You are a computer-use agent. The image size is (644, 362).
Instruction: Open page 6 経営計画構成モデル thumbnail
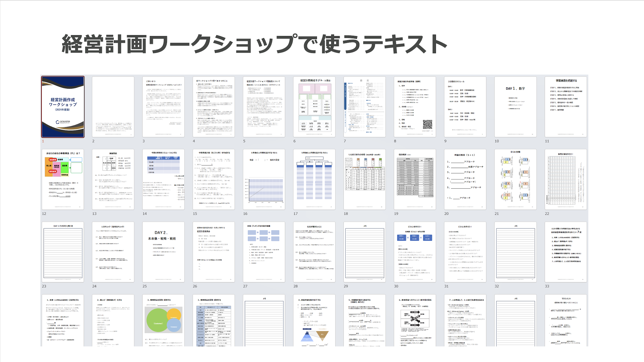314,107
